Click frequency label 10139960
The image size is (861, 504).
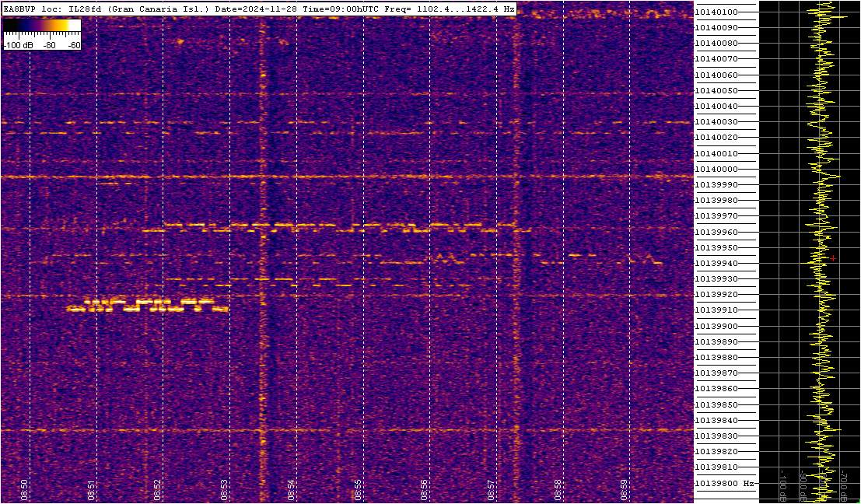[716, 232]
